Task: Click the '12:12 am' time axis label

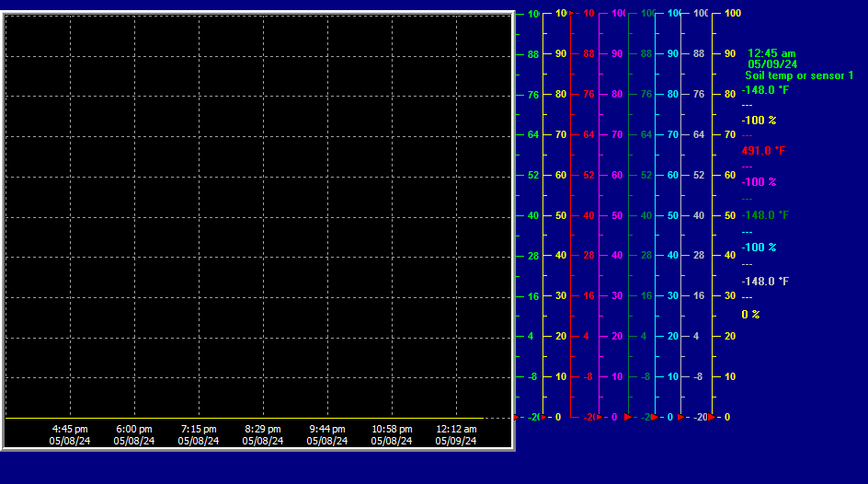Action: point(456,429)
